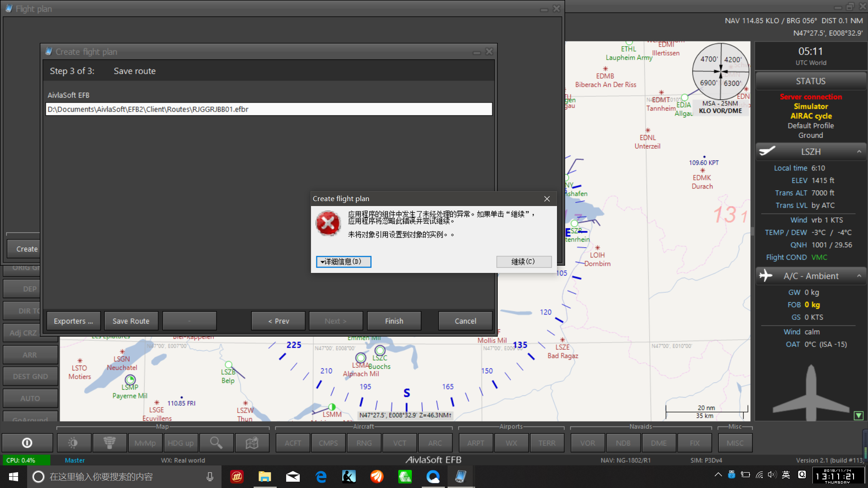Select the MISC miscellaneous tab
868x488 pixels.
click(735, 443)
